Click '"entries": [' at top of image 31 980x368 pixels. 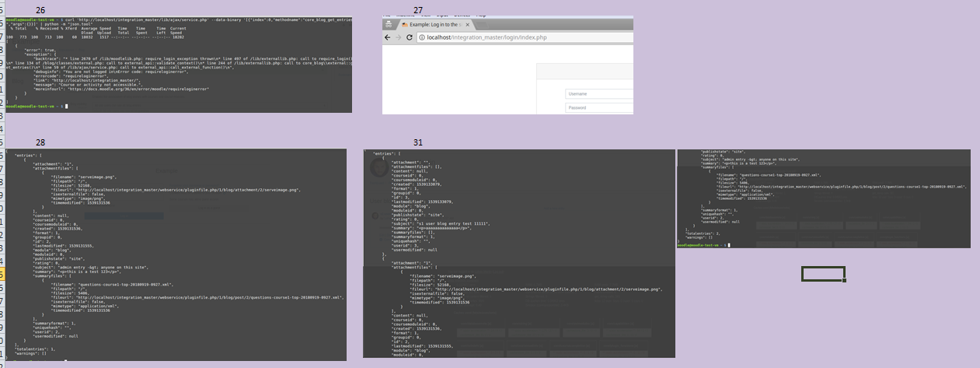coord(386,153)
